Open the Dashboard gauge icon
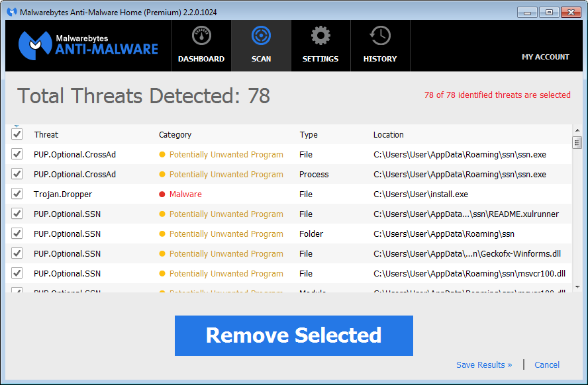The image size is (588, 385). [201, 36]
